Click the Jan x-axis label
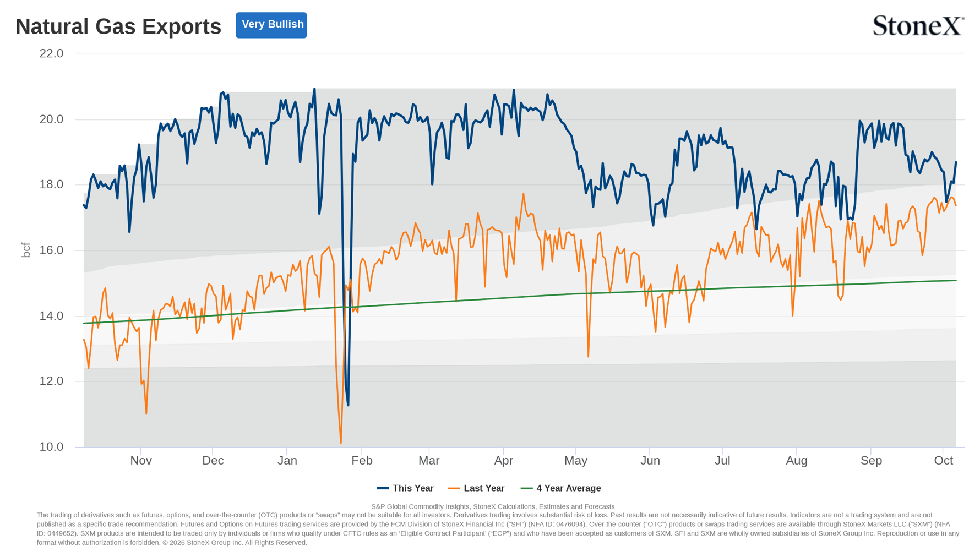The height and width of the screenshot is (551, 980). pos(287,461)
